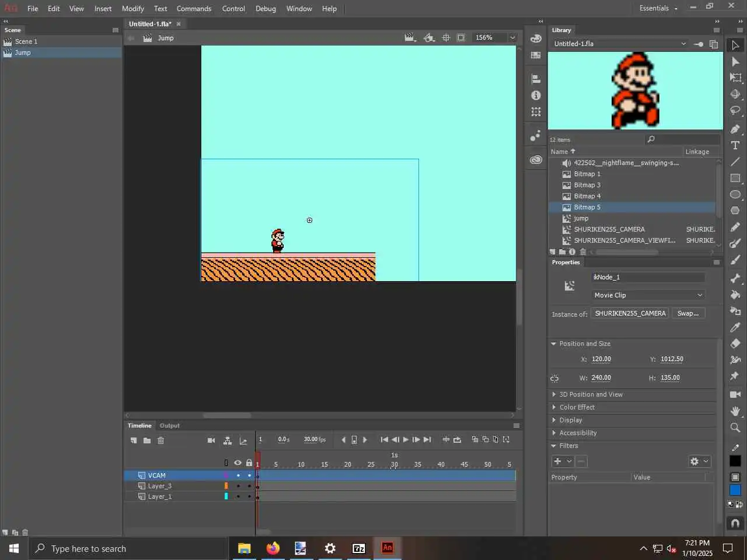Switch to the Output tab

(170, 426)
